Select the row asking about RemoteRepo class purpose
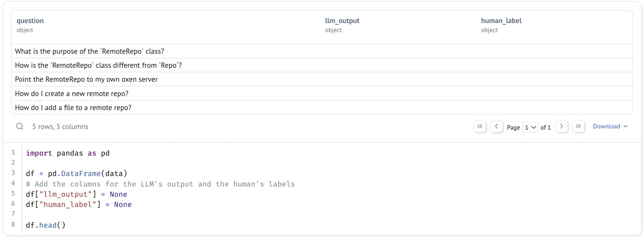The image size is (644, 237). (x=90, y=51)
